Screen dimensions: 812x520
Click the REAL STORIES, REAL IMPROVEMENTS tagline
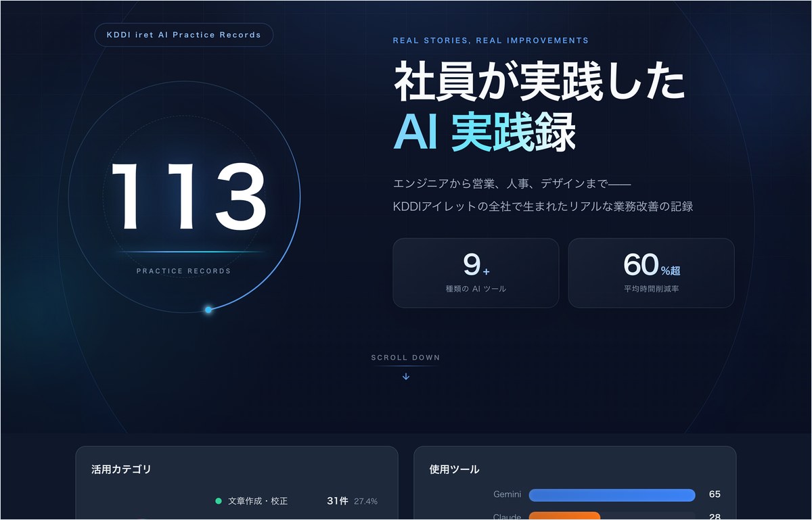point(491,41)
